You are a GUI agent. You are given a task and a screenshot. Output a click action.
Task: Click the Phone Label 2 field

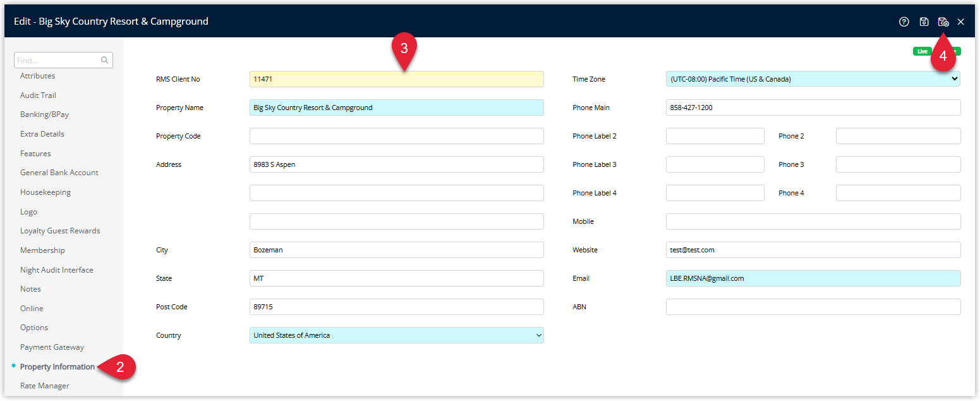(715, 136)
